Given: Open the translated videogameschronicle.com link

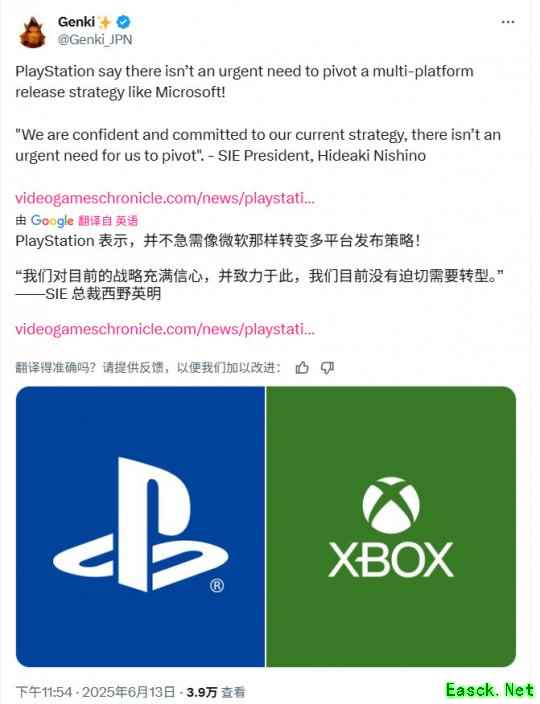Looking at the screenshot, I should [x=165, y=329].
